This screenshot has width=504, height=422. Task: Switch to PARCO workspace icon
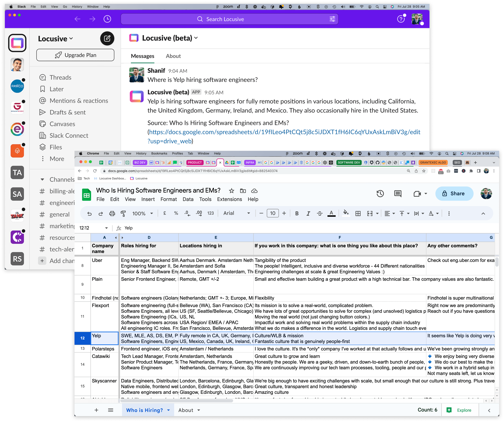coord(17,86)
